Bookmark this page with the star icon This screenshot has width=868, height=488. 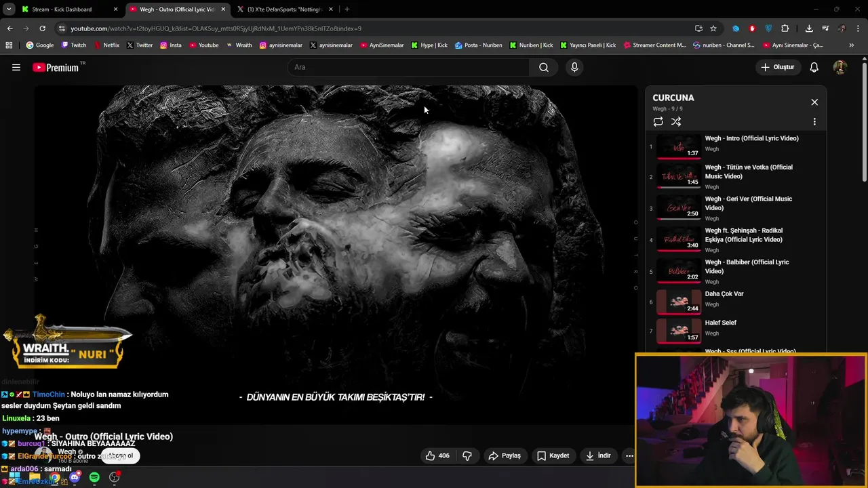tap(713, 28)
